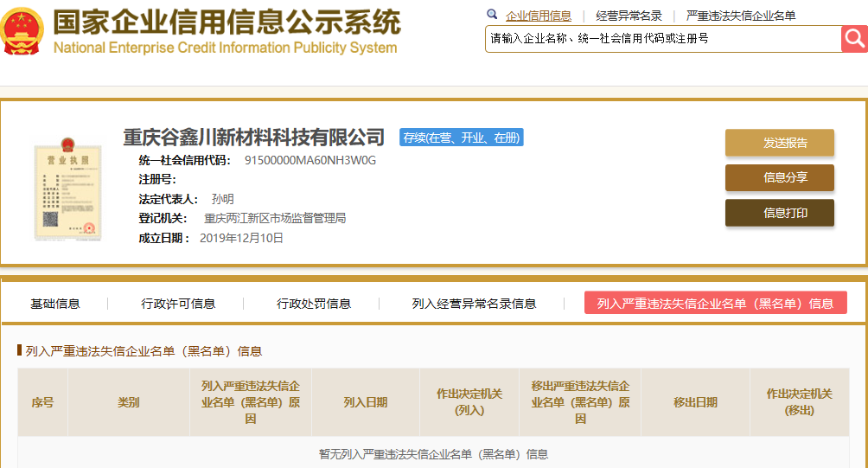Click the 移出严重违法失信企业名单（黑名单）原因 header
The width and height of the screenshot is (868, 468).
point(580,402)
